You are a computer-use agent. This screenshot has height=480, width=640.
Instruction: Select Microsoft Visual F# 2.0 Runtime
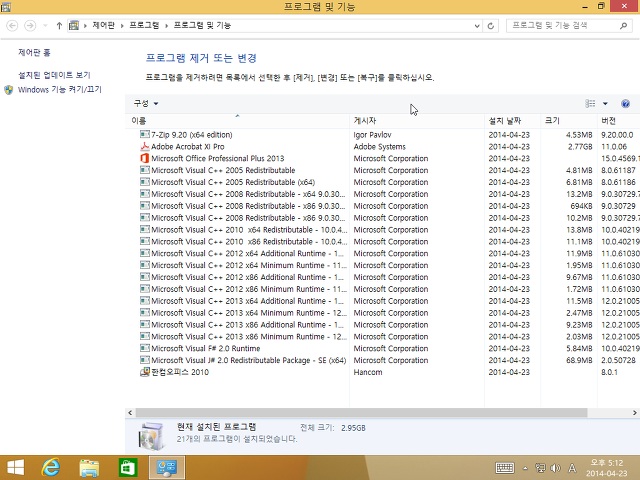(x=205, y=348)
